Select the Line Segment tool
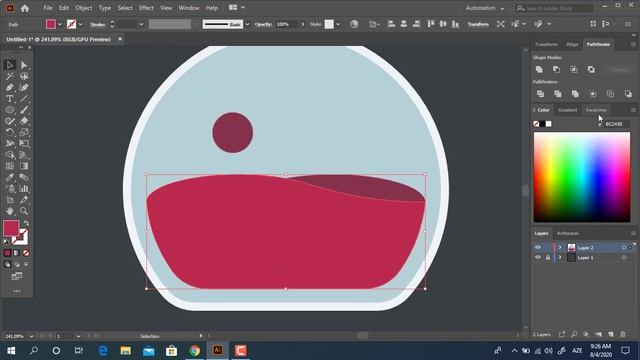This screenshot has width=640, height=360. point(24,99)
